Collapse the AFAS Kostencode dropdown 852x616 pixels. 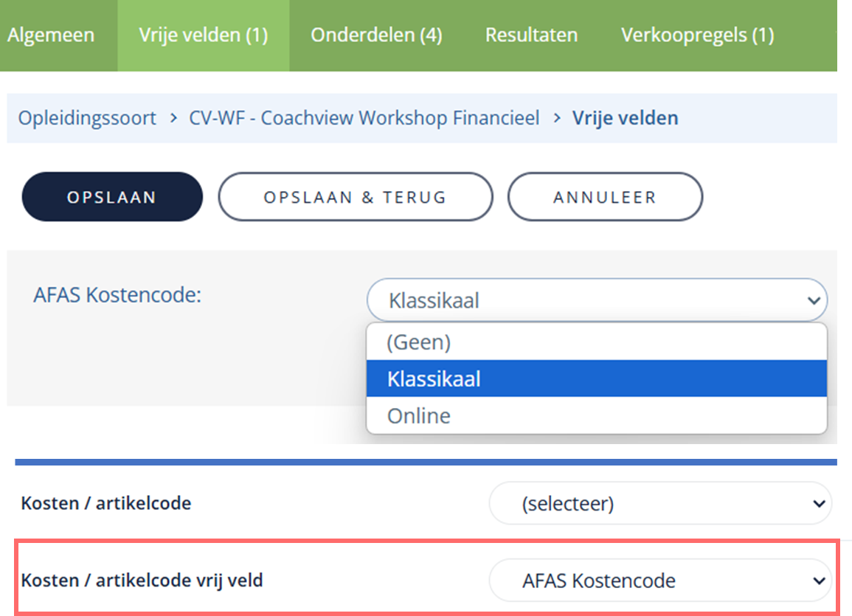597,300
